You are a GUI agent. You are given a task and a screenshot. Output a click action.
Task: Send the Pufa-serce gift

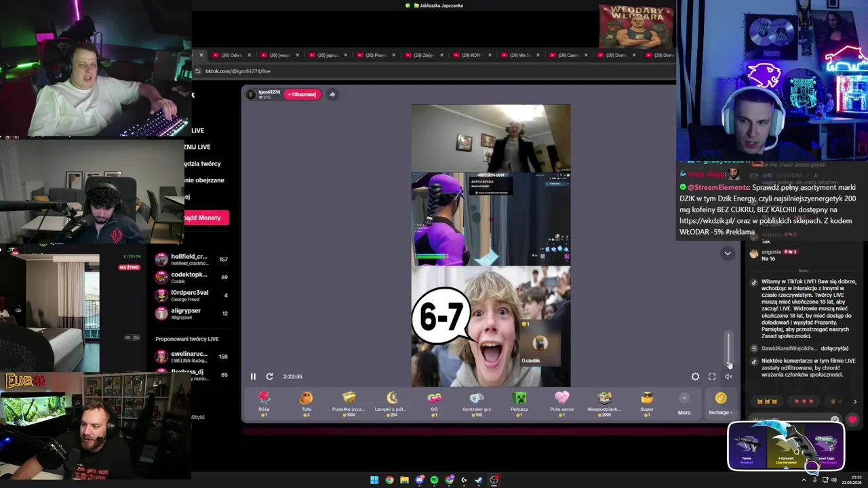tap(561, 403)
